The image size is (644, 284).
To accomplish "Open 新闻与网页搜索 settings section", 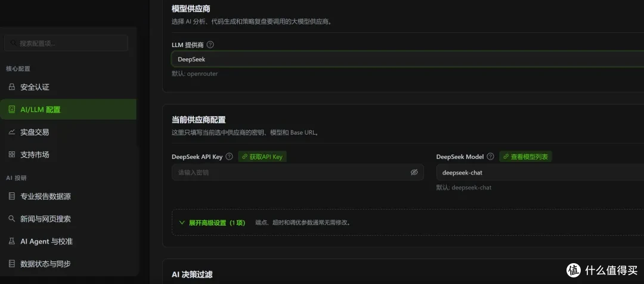I will point(68,219).
